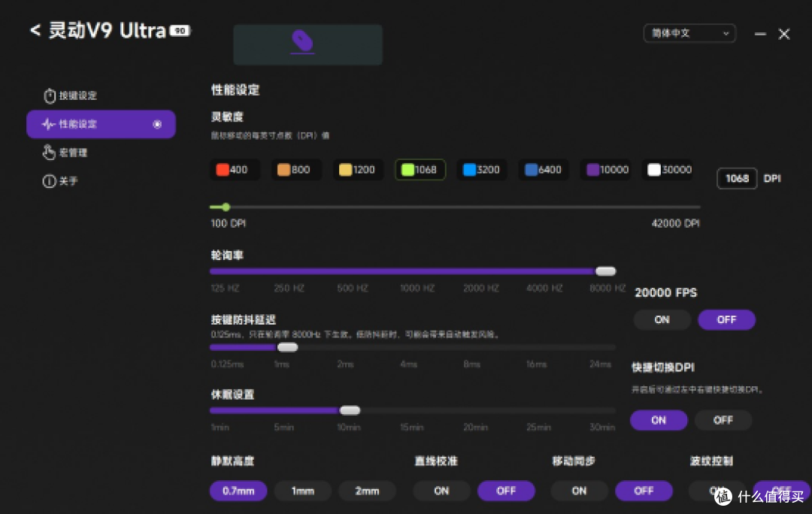Select the 10000 DPI preset
The height and width of the screenshot is (514, 812).
pos(605,170)
